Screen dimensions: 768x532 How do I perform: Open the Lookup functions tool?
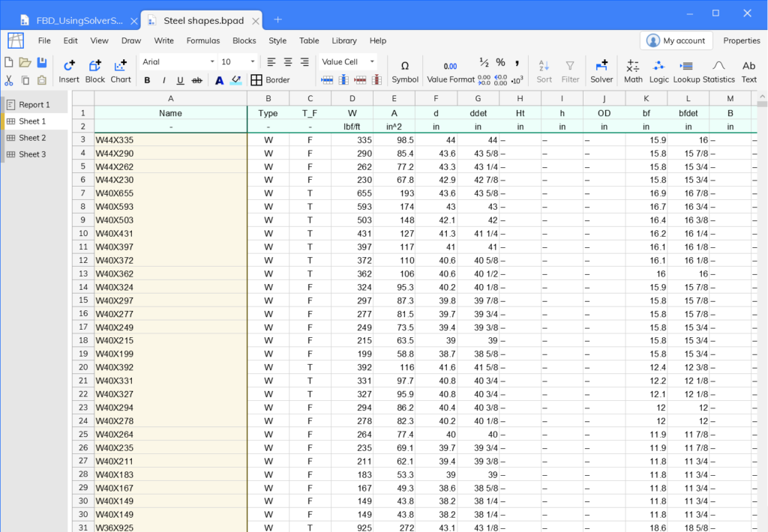click(685, 70)
